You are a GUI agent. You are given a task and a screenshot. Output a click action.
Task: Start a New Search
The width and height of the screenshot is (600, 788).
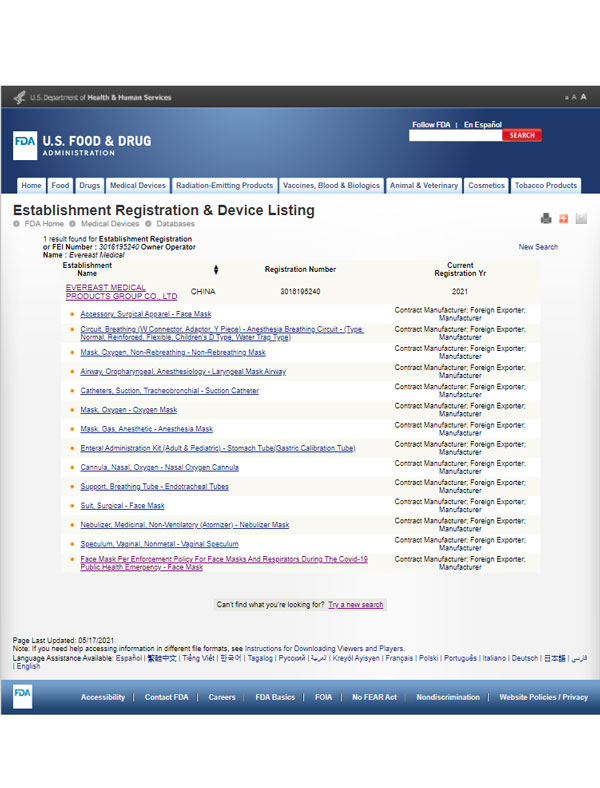[538, 247]
